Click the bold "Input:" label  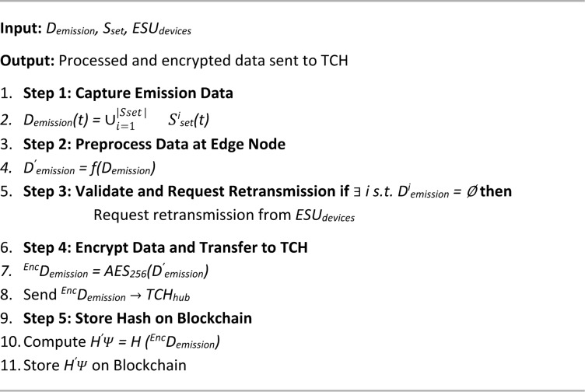coord(21,29)
